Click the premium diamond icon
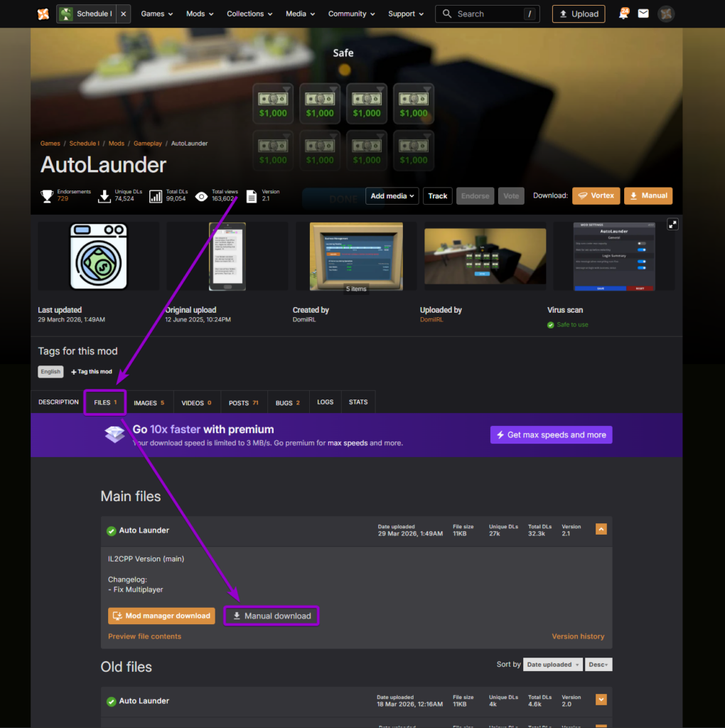The image size is (725, 728). tap(114, 434)
